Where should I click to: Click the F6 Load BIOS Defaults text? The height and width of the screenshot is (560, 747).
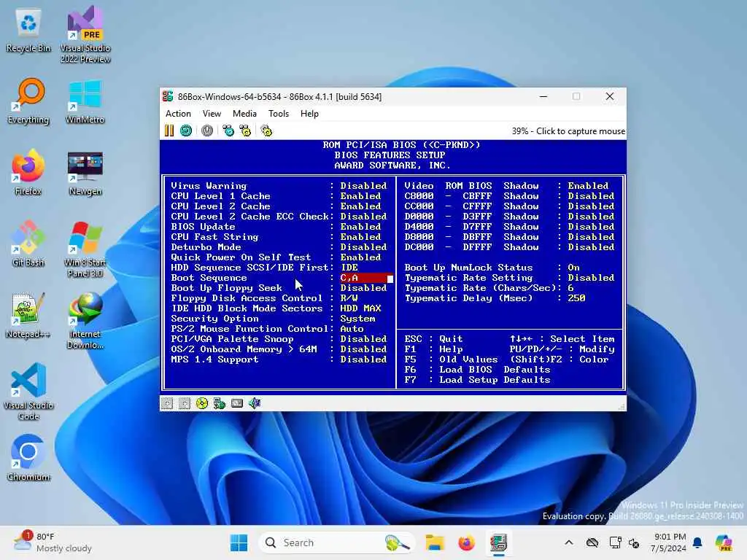477,370
